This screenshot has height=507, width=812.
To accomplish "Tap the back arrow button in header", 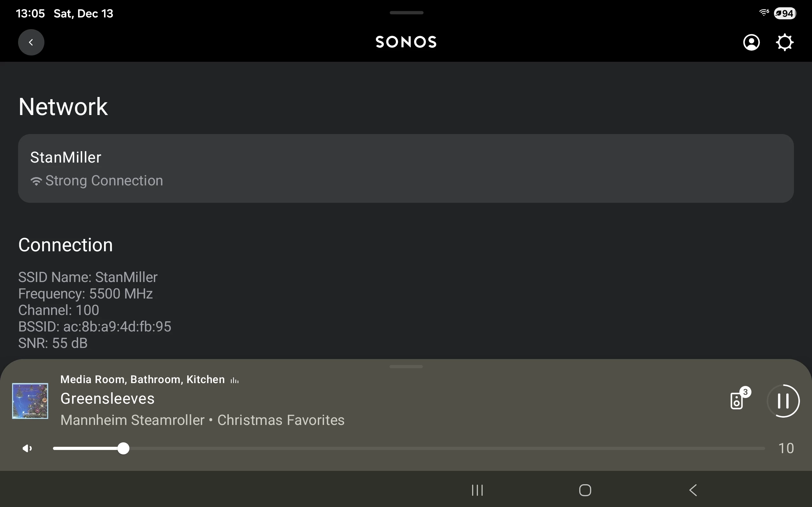I will (31, 42).
